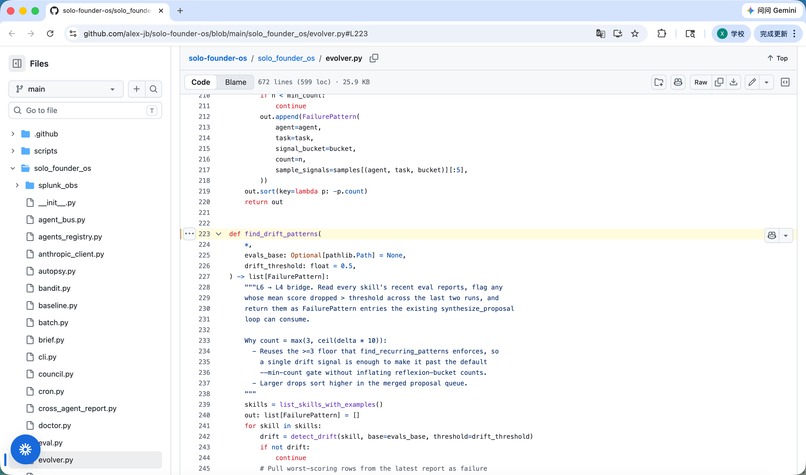Image resolution: width=806 pixels, height=475 pixels.
Task: Open install app icon in address bar
Action: point(617,33)
